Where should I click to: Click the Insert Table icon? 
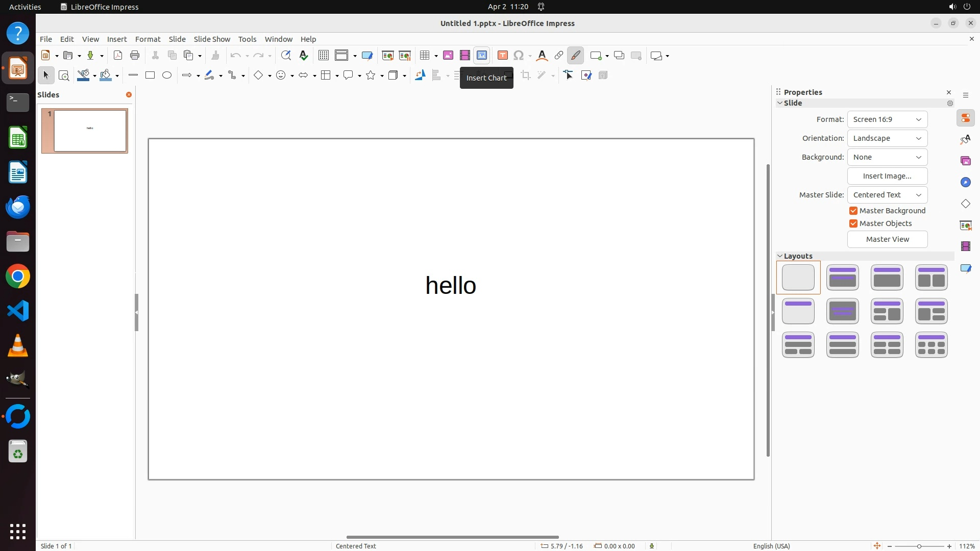point(424,56)
